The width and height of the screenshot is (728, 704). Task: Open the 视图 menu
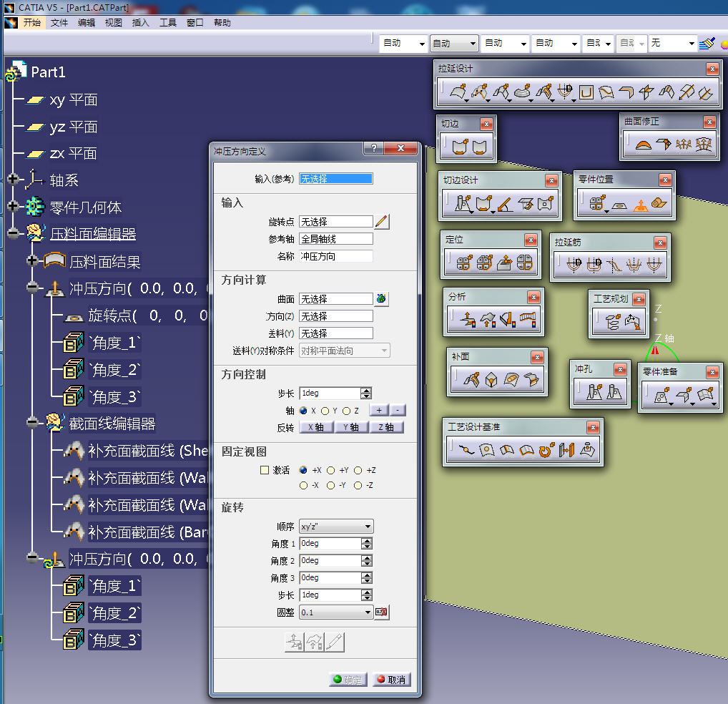click(113, 23)
